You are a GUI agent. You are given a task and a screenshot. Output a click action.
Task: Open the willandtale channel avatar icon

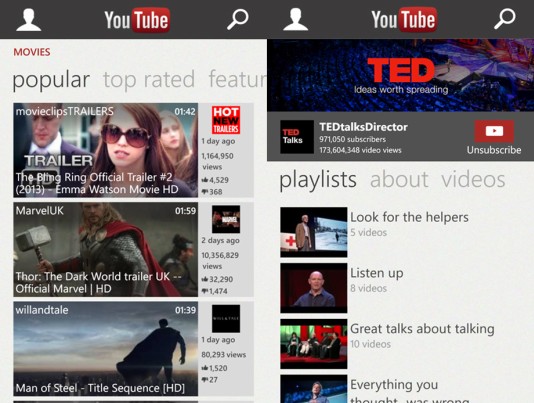[226, 319]
